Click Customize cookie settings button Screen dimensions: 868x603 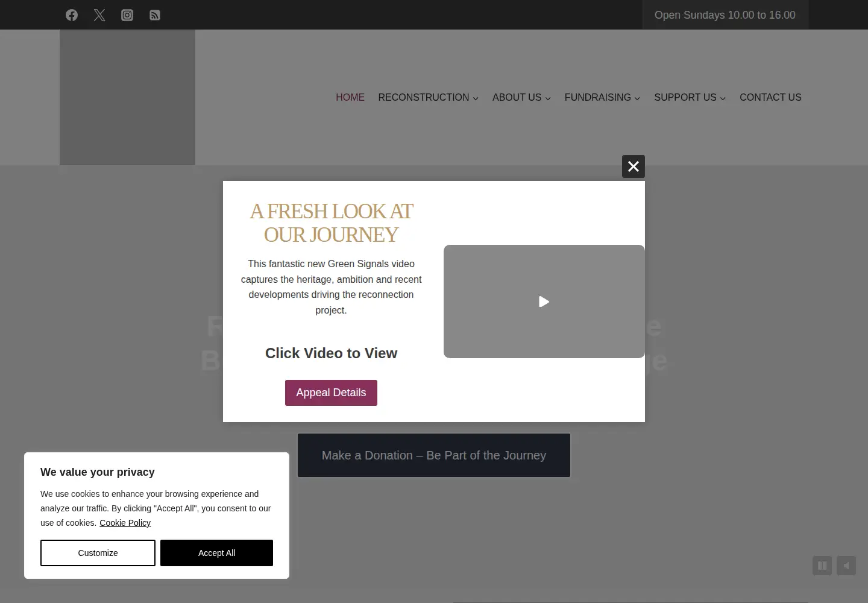point(98,553)
